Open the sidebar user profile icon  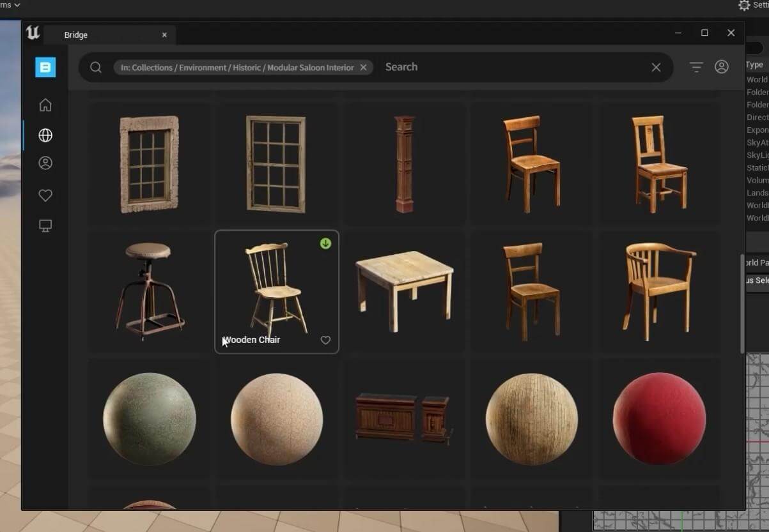pyautogui.click(x=45, y=163)
